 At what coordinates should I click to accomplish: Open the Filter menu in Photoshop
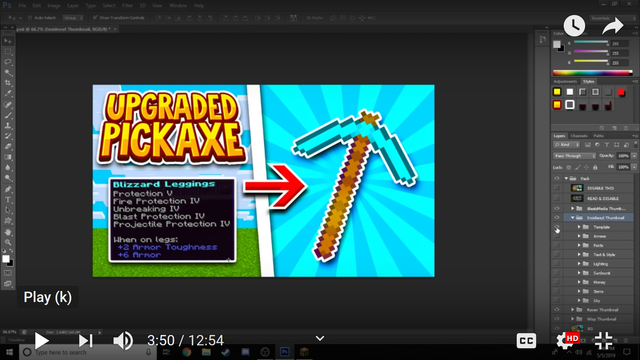[127, 6]
